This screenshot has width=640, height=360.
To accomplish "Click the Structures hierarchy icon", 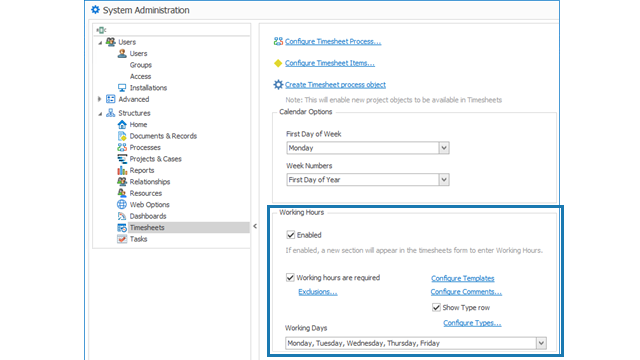I will 111,113.
